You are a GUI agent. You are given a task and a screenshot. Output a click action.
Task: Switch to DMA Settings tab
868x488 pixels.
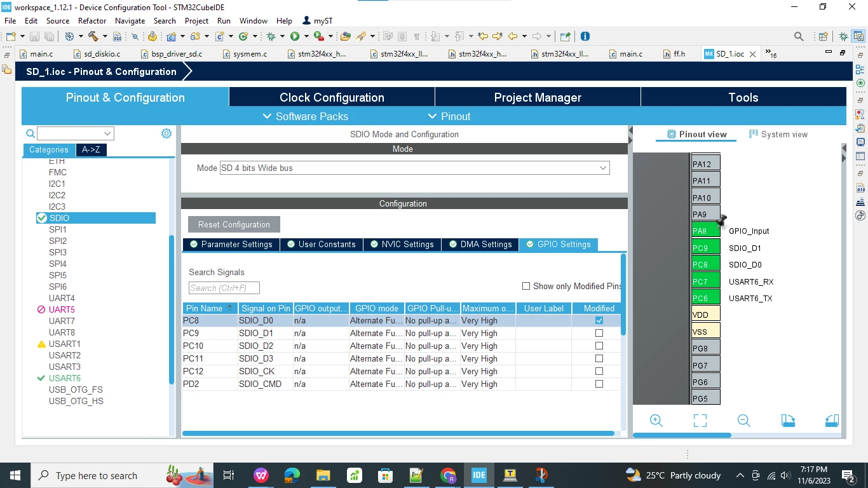480,244
